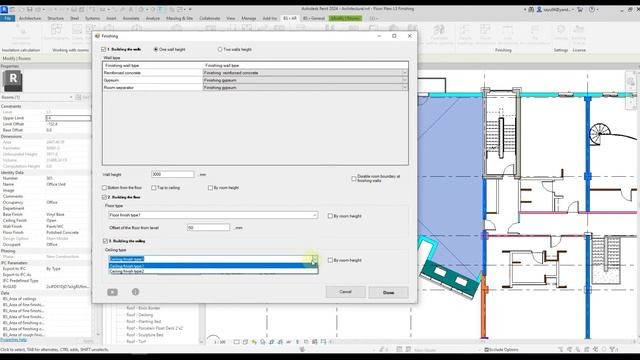Tick wall 'By room height' checkbox
This screenshot has width=640, height=360.
[x=210, y=188]
